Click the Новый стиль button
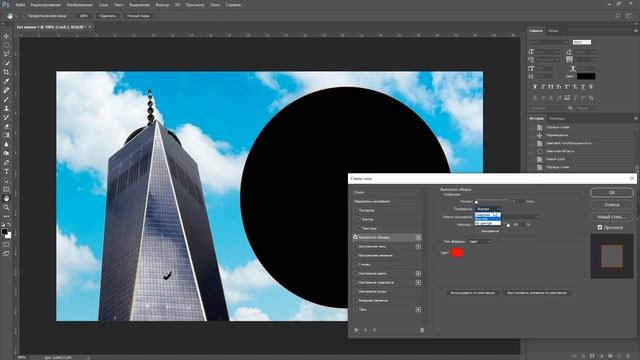Viewport: 640px width, 360px height. 611,217
